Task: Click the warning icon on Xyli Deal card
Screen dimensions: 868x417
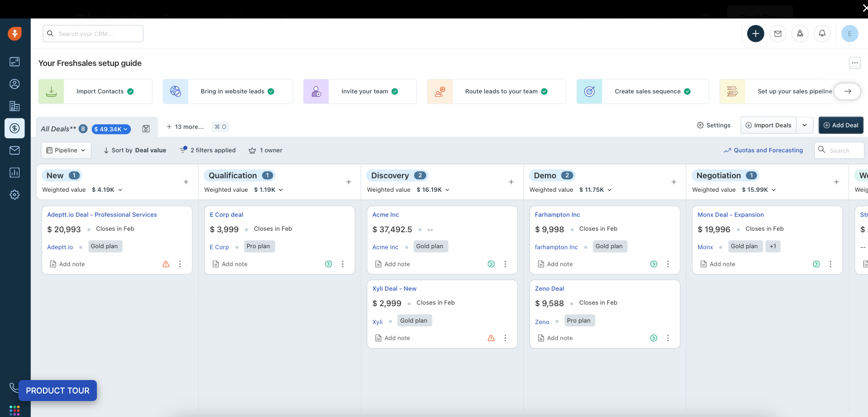Action: (x=491, y=338)
